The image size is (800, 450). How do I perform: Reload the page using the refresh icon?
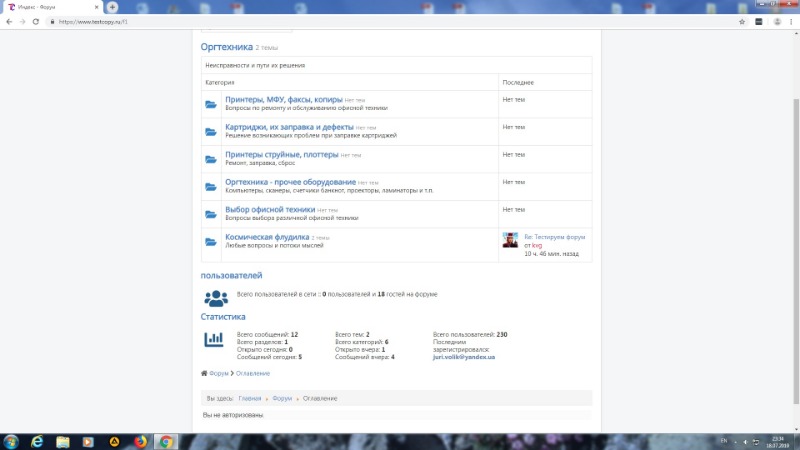(x=36, y=21)
